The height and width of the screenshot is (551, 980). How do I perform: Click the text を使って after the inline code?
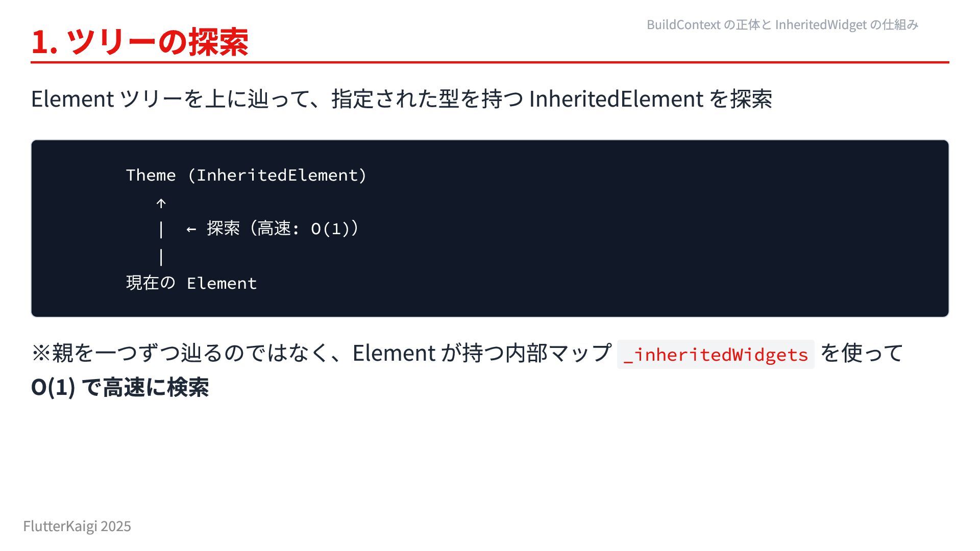pos(862,353)
